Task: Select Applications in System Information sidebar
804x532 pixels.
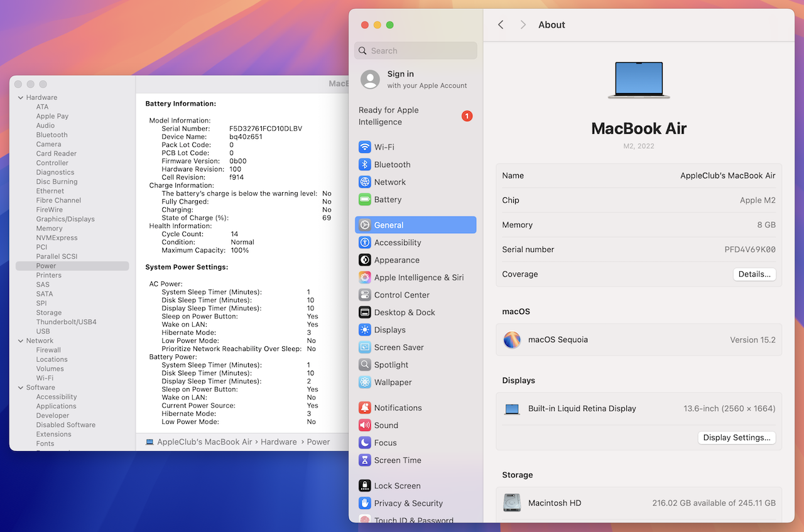Action: [x=56, y=406]
